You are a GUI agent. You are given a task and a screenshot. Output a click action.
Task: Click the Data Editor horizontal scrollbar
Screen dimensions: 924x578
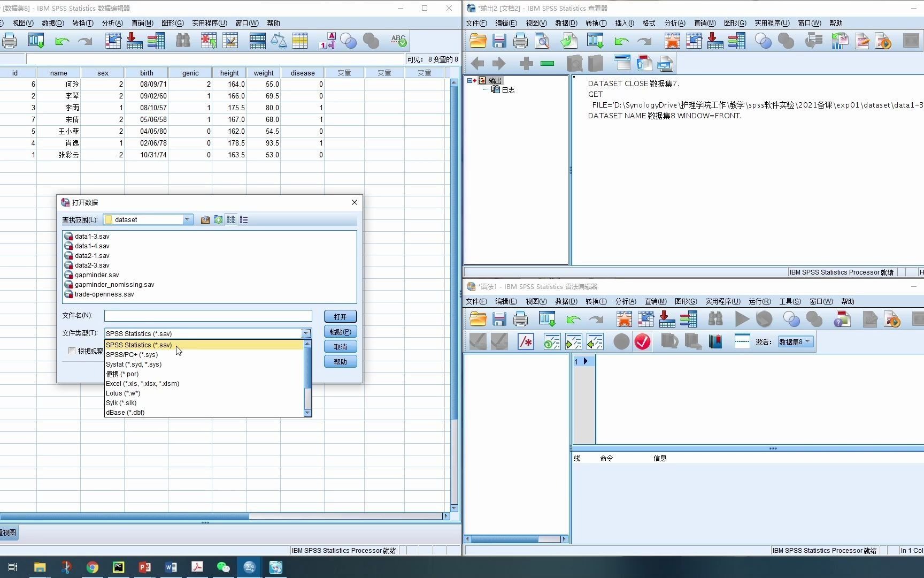pyautogui.click(x=225, y=516)
